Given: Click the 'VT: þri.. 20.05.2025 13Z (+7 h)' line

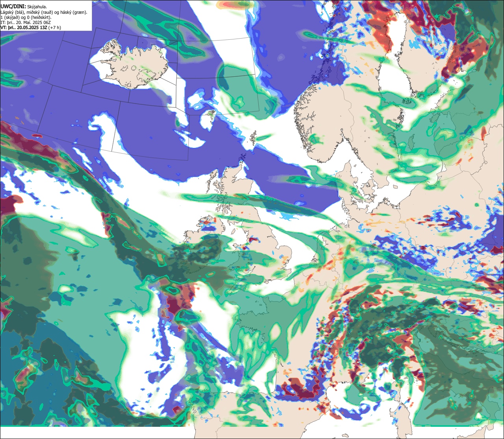Looking at the screenshot, I should [30, 28].
